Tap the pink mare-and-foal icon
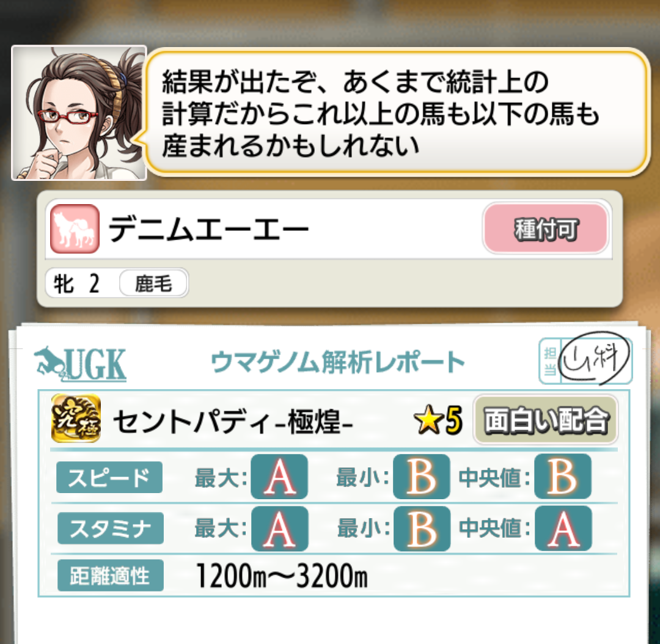 (x=75, y=229)
